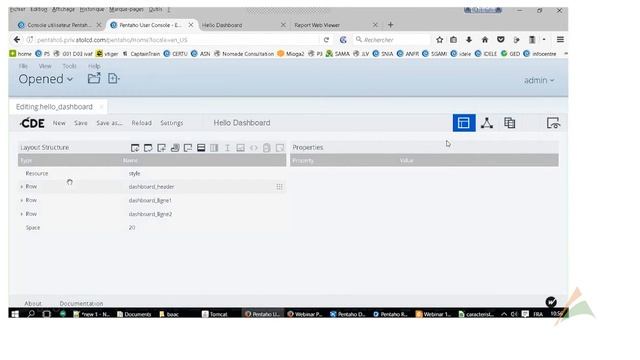Open Firefox Historique menu

92,9
